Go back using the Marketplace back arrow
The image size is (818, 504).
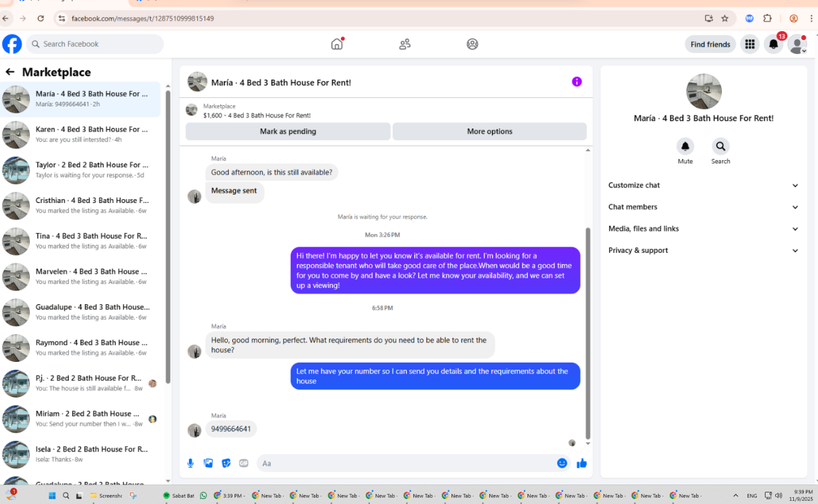click(10, 72)
